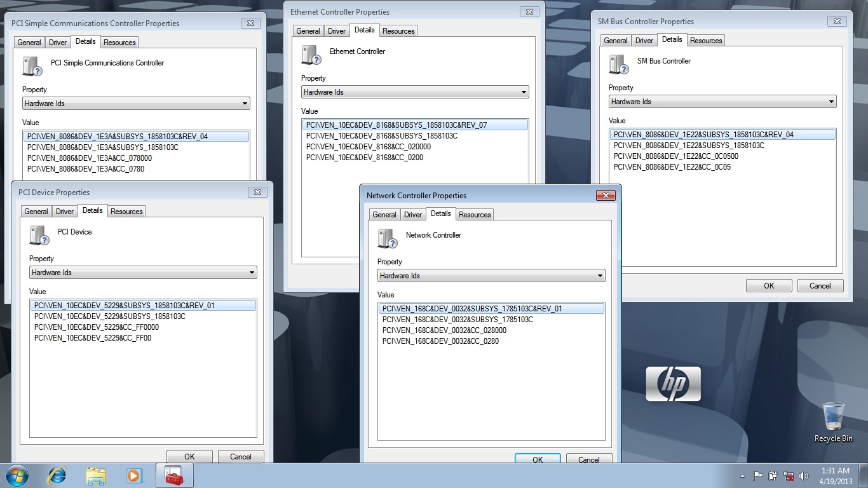868x488 pixels.
Task: Select the DEV_0032&CC_0280 hardware ID entry
Action: point(440,341)
